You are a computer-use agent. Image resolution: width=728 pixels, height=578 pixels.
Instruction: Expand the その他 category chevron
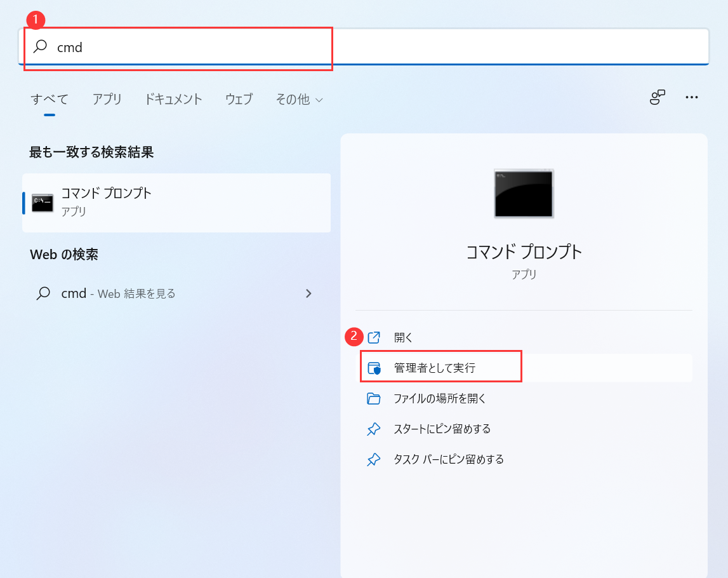pos(319,100)
